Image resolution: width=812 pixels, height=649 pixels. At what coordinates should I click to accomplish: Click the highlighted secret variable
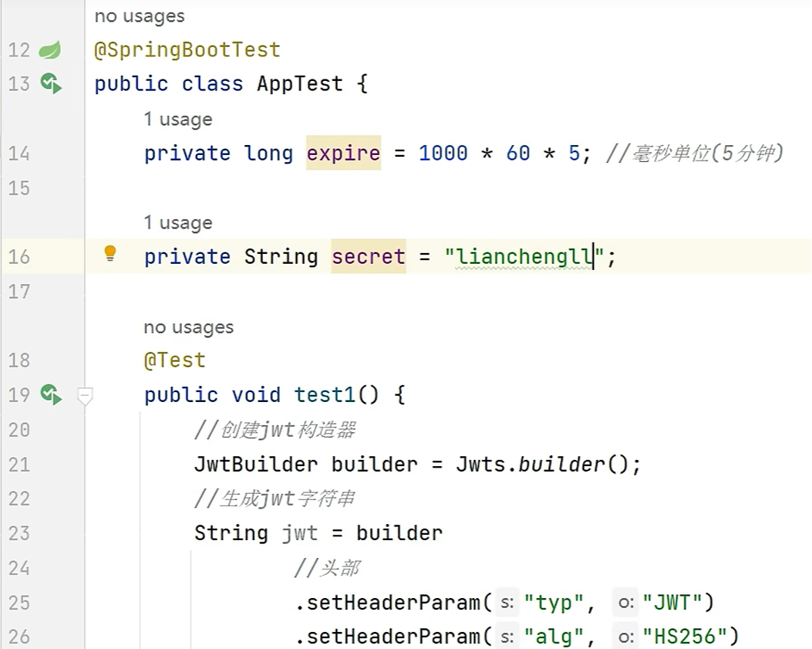[x=368, y=257]
